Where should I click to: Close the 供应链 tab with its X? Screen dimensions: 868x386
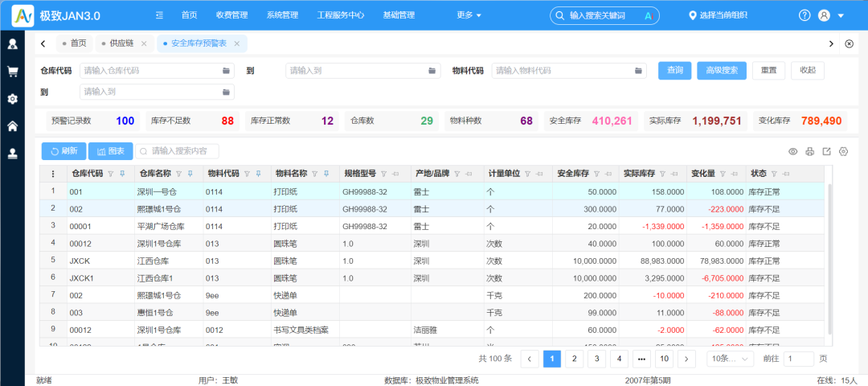pyautogui.click(x=144, y=43)
